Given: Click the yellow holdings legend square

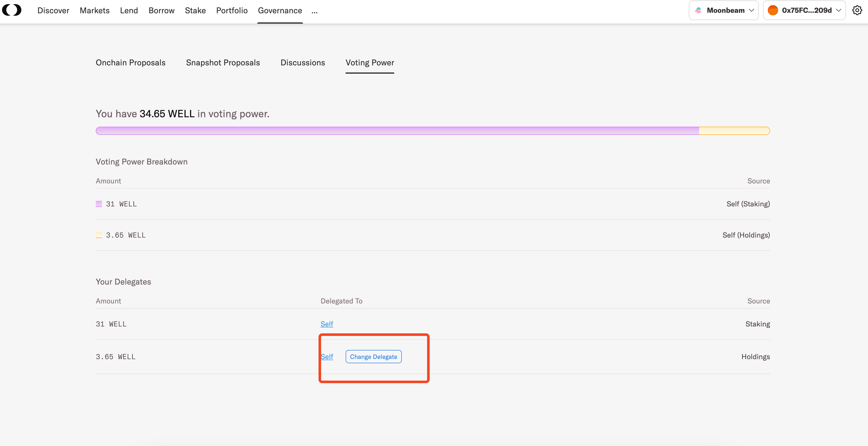Looking at the screenshot, I should coord(99,235).
